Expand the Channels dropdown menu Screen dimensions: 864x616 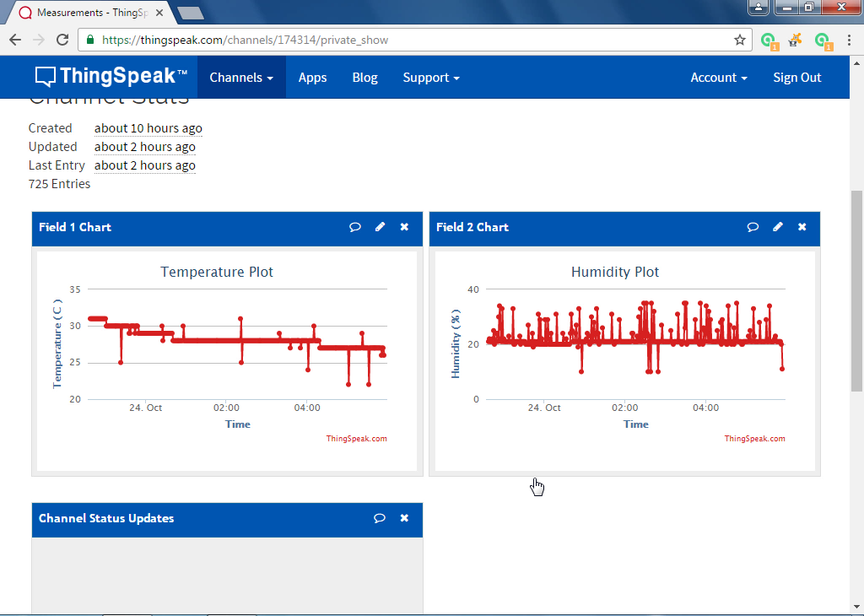241,78
